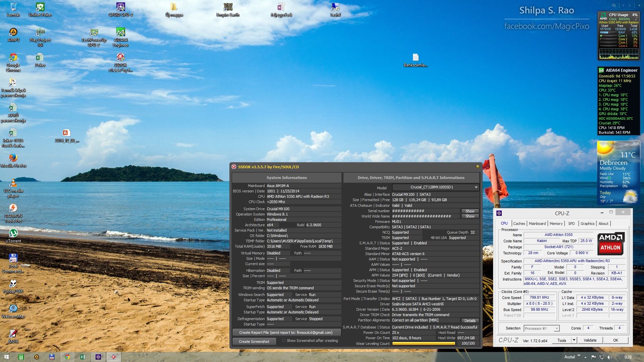
Task: Open Joker-TEVA Excel file icon
Action: [13, 137]
